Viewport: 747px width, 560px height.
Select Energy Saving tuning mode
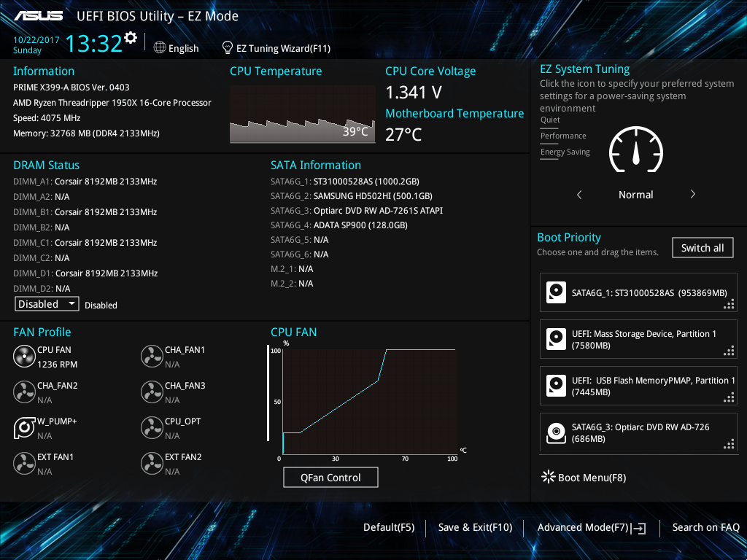(565, 152)
